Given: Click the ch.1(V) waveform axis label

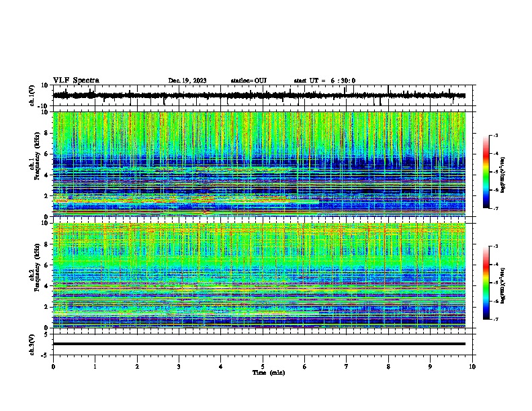Looking at the screenshot, I should pos(32,95).
